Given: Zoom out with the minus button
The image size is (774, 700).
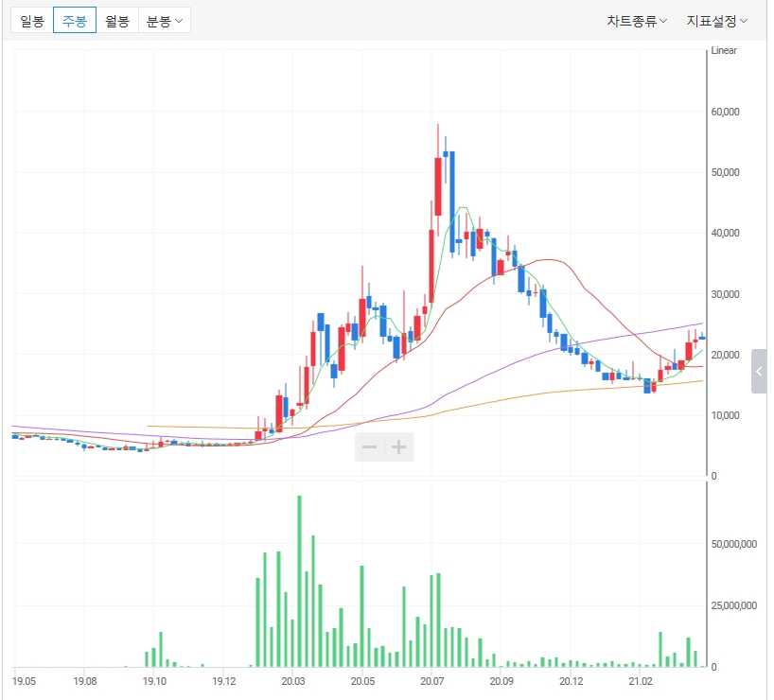Looking at the screenshot, I should pos(370,447).
